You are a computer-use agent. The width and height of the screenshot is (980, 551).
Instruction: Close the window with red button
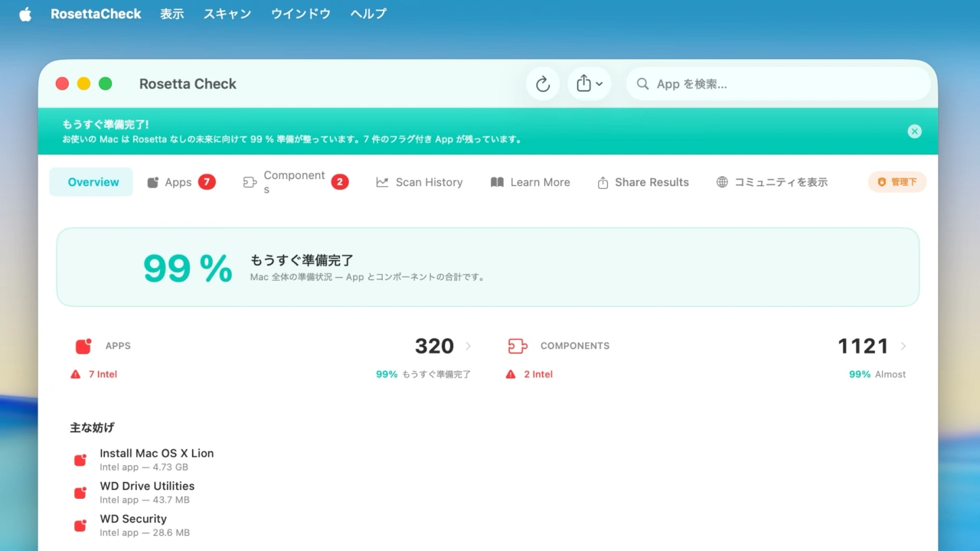tap(62, 83)
